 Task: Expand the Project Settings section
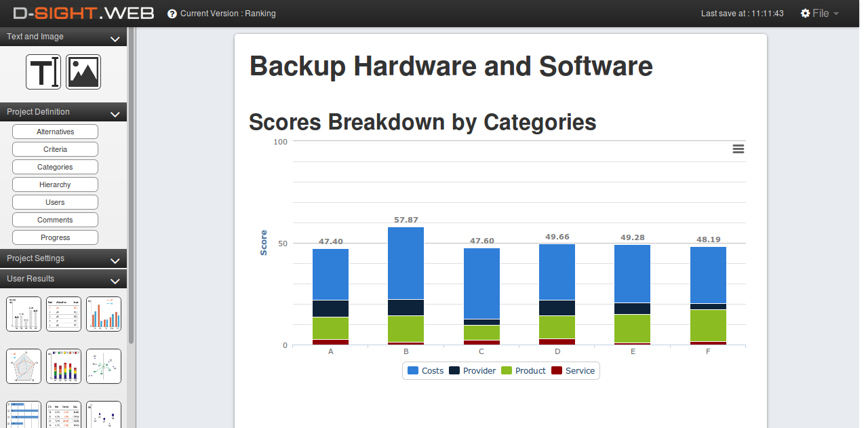coord(115,260)
